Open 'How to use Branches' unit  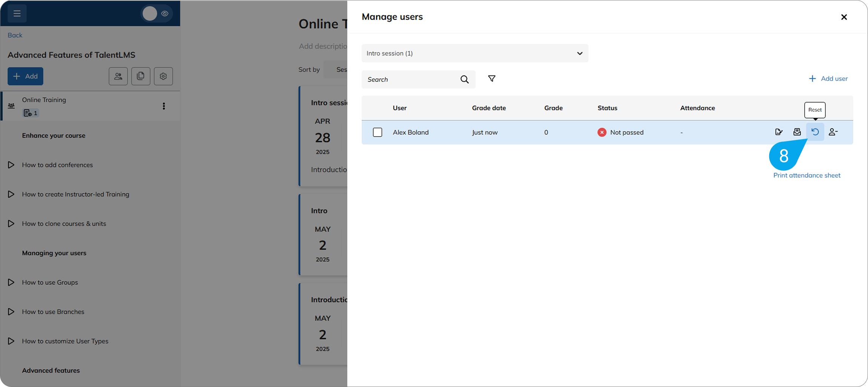tap(53, 312)
